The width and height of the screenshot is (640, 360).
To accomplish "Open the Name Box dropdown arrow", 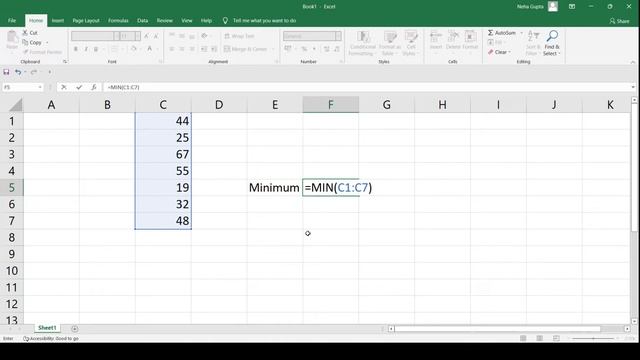I will pos(40,87).
